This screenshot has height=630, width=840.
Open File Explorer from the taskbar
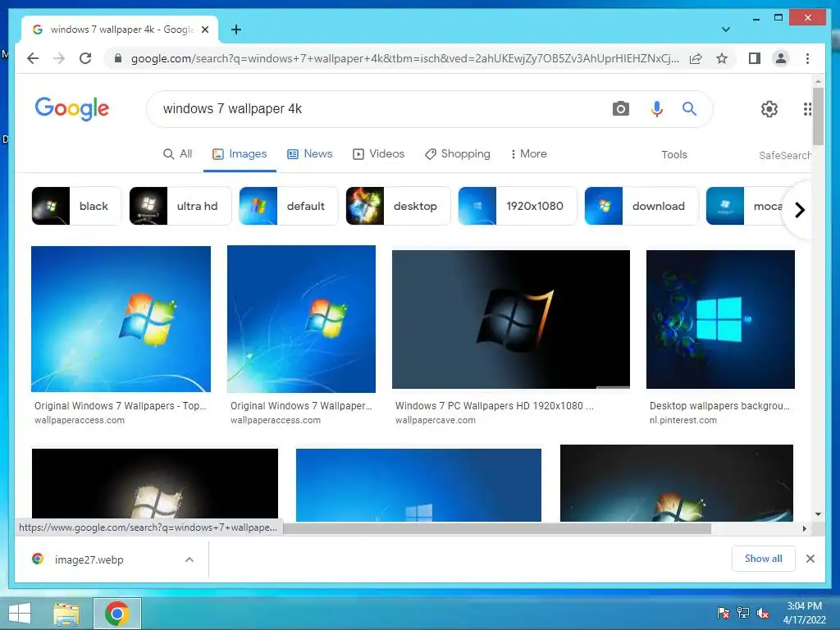click(66, 614)
